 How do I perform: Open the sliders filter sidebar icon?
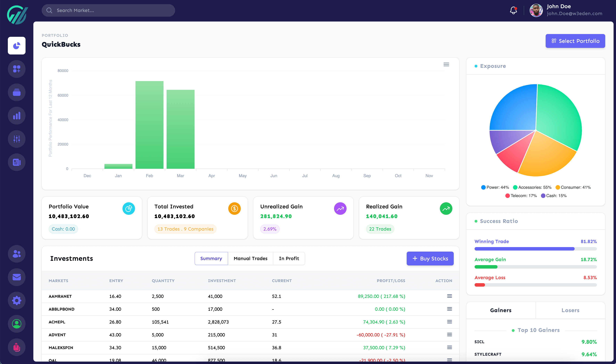click(x=17, y=139)
